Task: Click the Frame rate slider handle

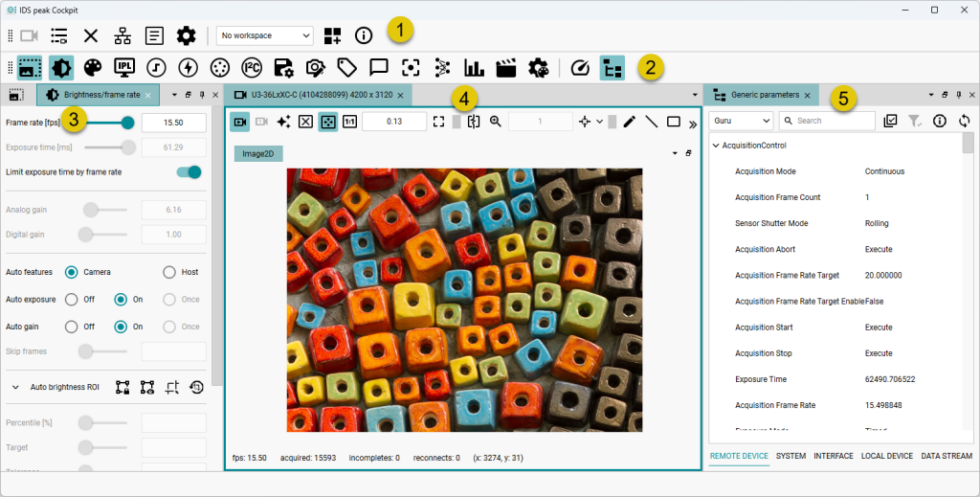Action: click(127, 122)
